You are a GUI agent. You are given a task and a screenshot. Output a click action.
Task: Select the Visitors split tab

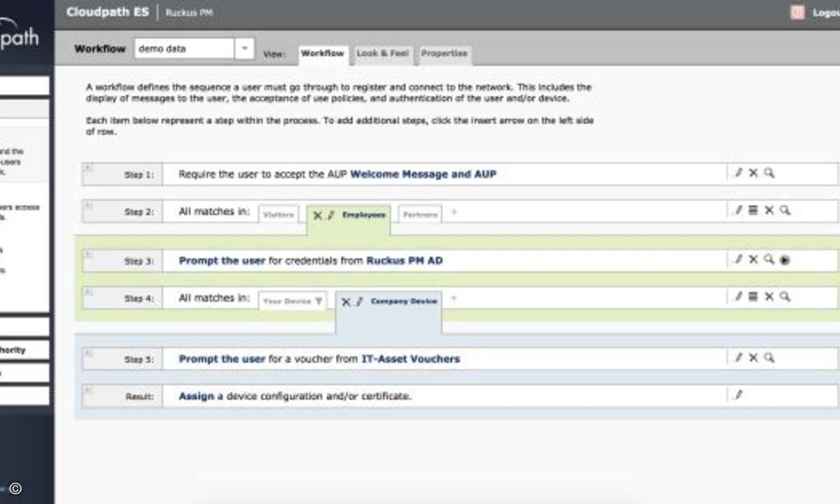278,215
